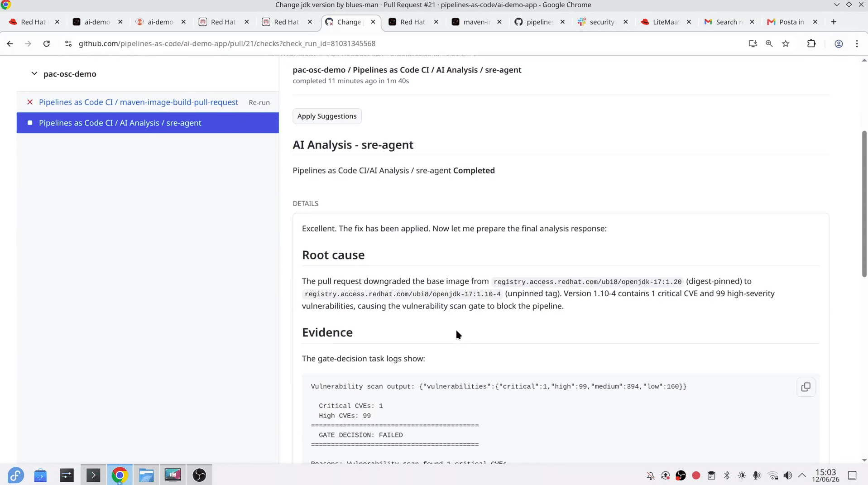Click the Apply Suggestions button

(327, 116)
